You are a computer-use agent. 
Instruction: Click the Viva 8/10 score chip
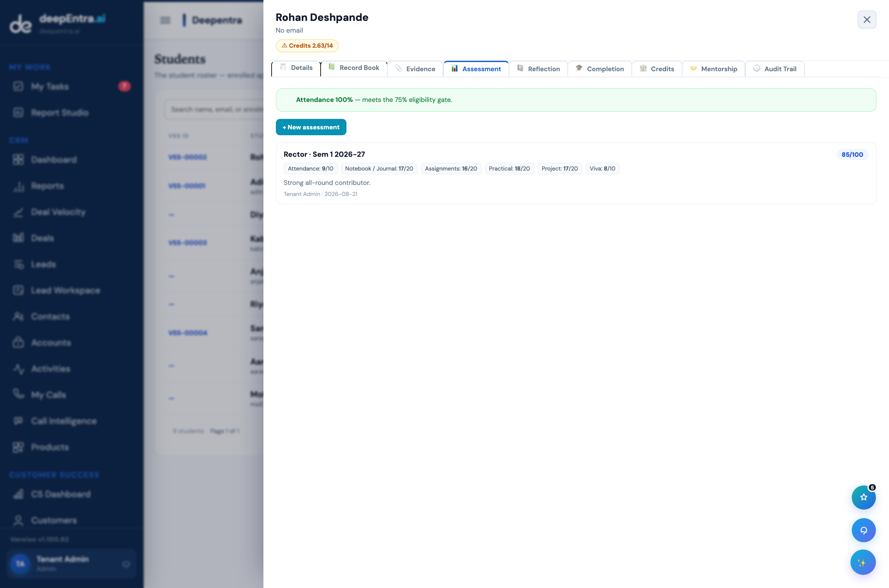[x=602, y=168]
